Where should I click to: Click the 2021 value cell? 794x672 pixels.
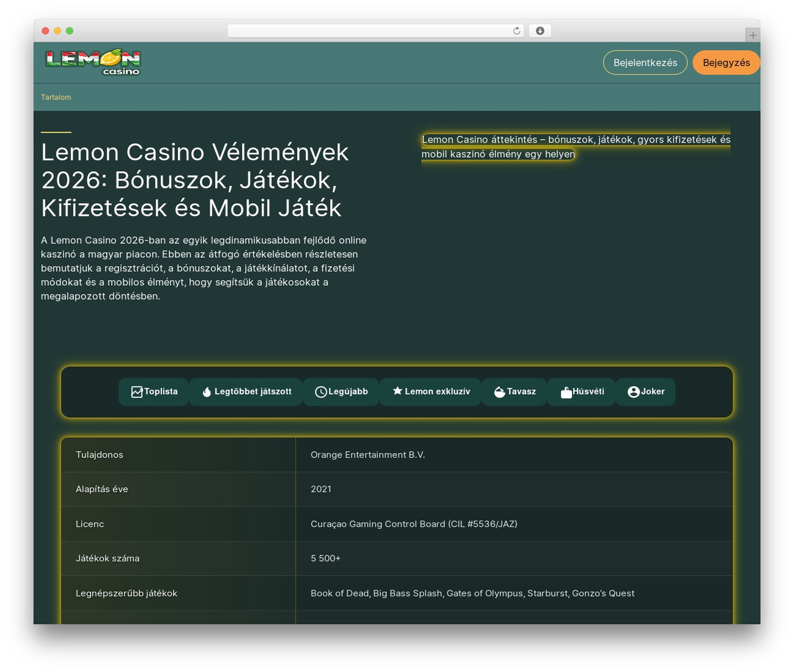[514, 489]
